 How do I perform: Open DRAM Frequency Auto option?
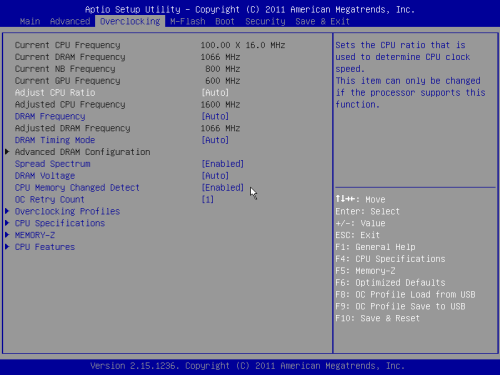pyautogui.click(x=215, y=116)
